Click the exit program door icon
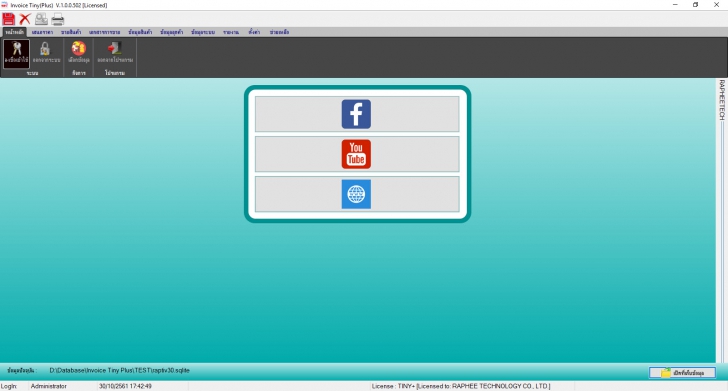The image size is (728, 391). pos(115,53)
